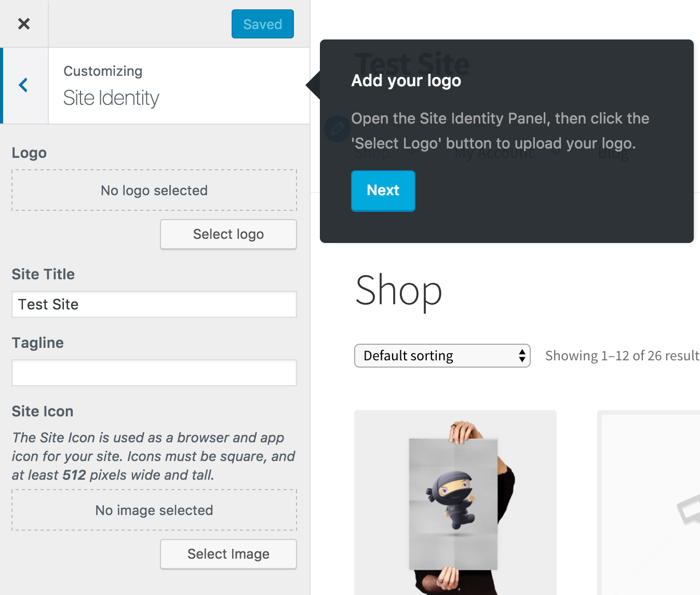The image size is (700, 595).
Task: Click the Saved button
Action: tap(262, 24)
